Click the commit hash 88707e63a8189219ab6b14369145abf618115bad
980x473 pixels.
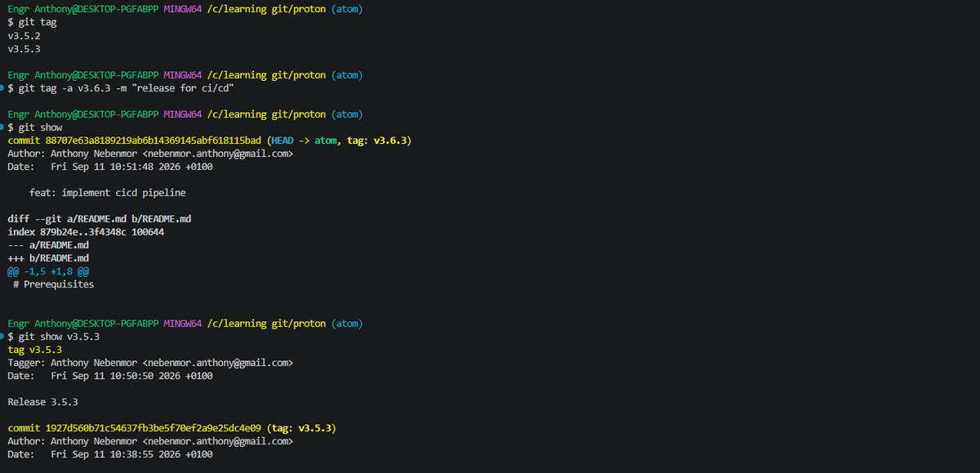coord(153,141)
